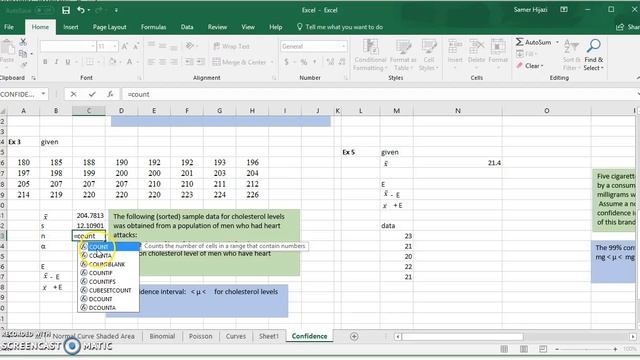
Task: Switch to the Binomial sheet tab
Action: [162, 336]
